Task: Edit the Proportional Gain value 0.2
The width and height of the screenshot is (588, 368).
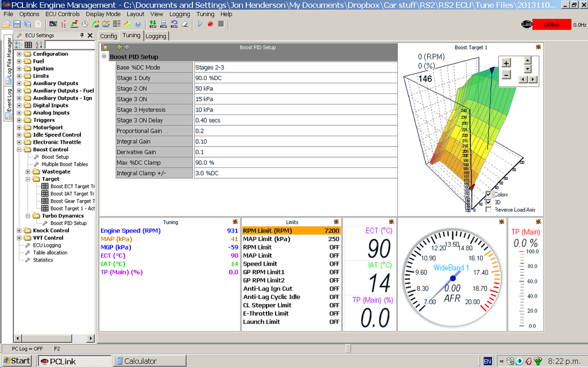Action: pyautogui.click(x=296, y=131)
